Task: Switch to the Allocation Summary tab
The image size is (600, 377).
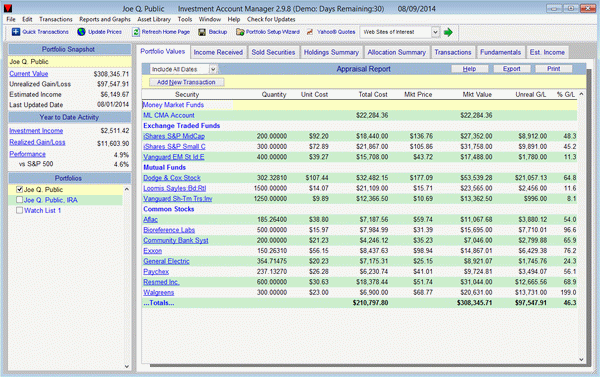Action: click(396, 52)
